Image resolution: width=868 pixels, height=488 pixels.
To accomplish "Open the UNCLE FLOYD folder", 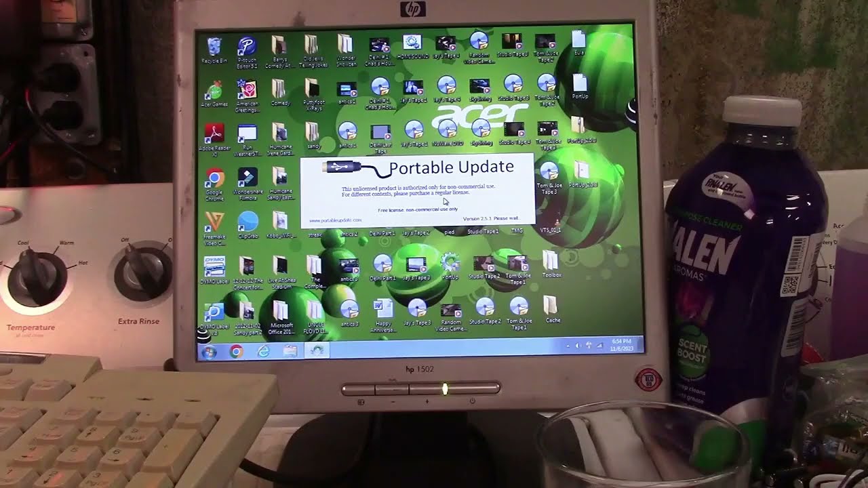I will [x=315, y=316].
